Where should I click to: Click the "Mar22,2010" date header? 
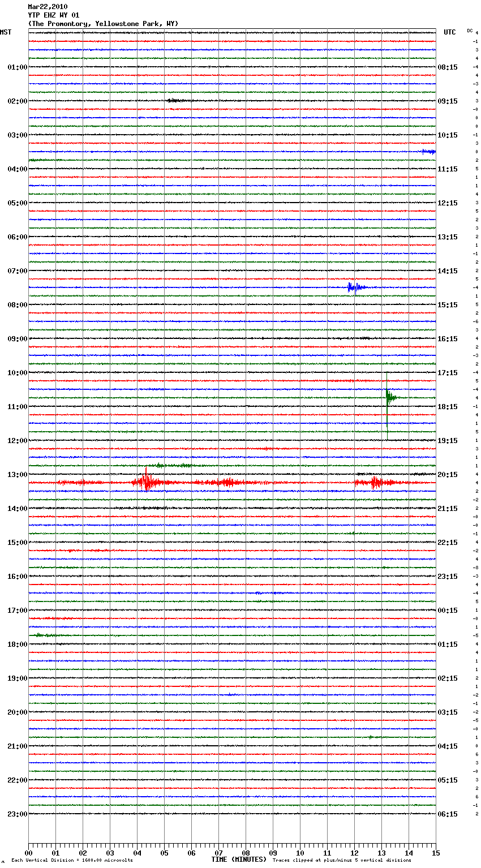point(48,7)
